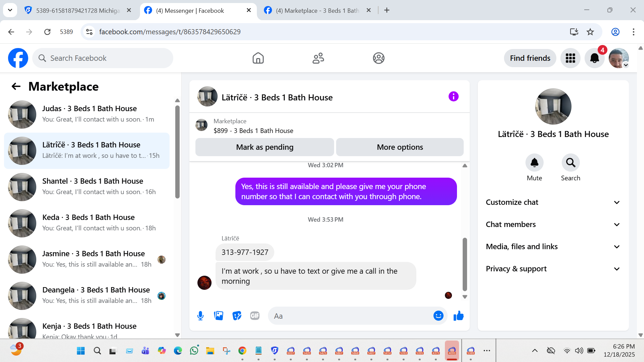Expand the Chat members section
Screen dimensions: 644x362
[553, 225]
